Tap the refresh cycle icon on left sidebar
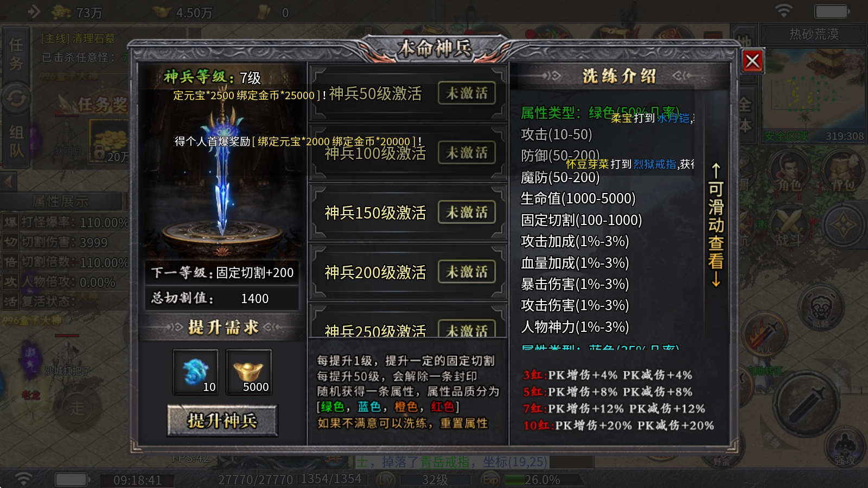868x488 pixels. pyautogui.click(x=16, y=99)
